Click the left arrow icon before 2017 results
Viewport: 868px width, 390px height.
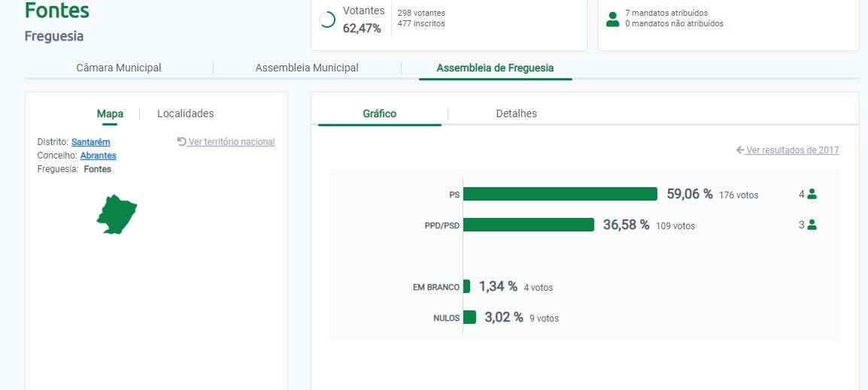[x=740, y=150]
